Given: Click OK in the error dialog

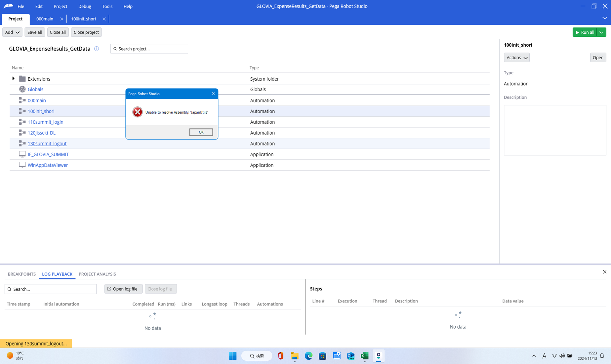Looking at the screenshot, I should tap(201, 132).
